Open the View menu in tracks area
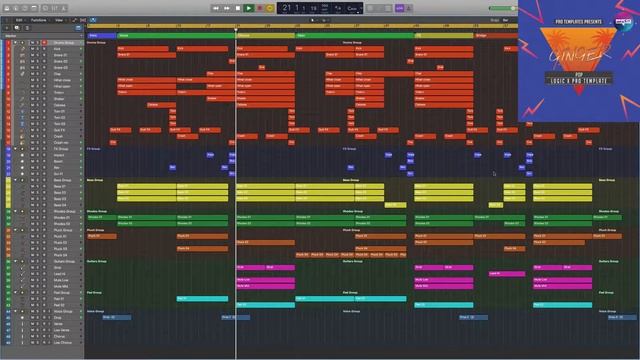The width and height of the screenshot is (640, 360). (x=59, y=20)
